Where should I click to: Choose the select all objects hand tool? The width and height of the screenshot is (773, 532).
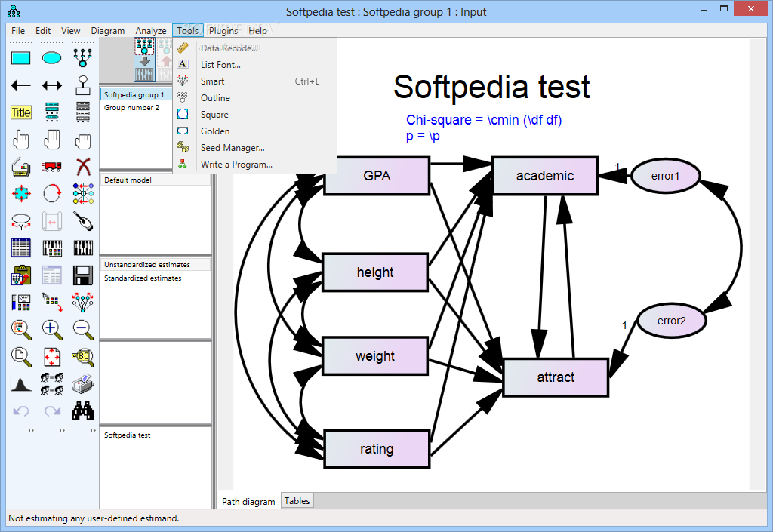[x=52, y=140]
